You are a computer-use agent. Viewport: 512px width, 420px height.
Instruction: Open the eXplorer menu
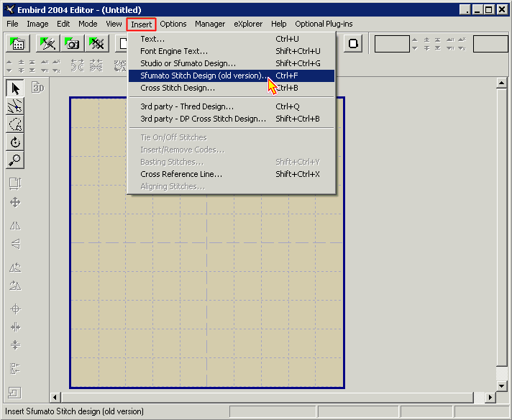click(x=248, y=24)
